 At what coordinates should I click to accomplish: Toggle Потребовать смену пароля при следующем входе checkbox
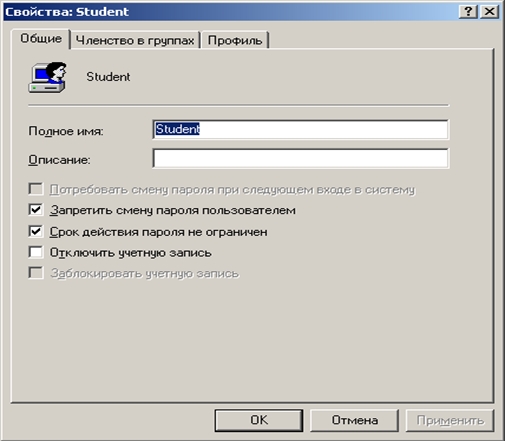[36, 189]
